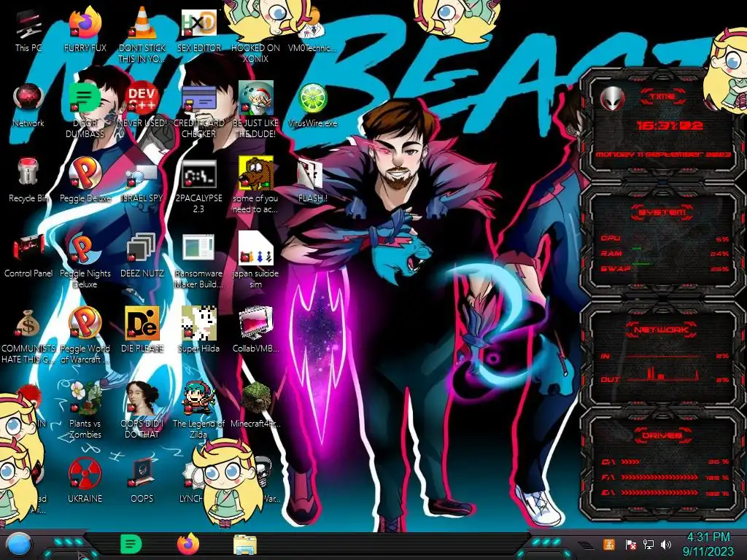Open the Control Panel icon

pyautogui.click(x=28, y=256)
